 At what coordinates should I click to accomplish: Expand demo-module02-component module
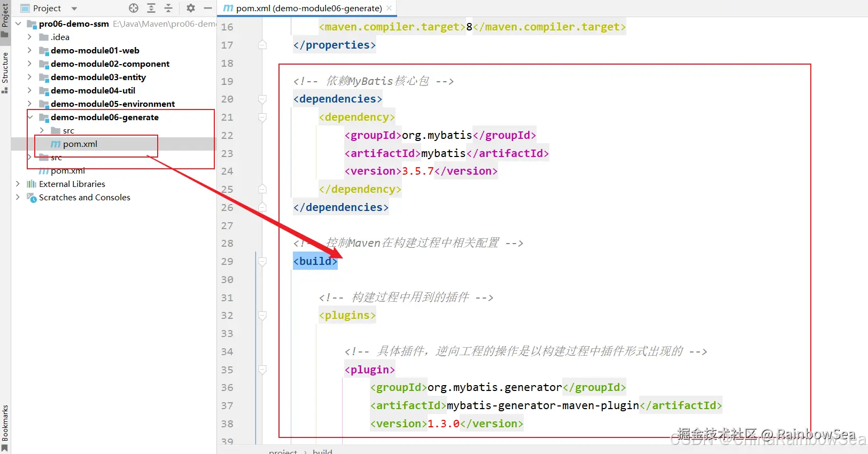coord(29,64)
